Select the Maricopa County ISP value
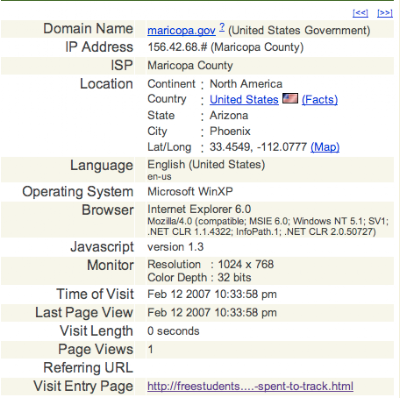The height and width of the screenshot is (398, 400). (x=190, y=65)
